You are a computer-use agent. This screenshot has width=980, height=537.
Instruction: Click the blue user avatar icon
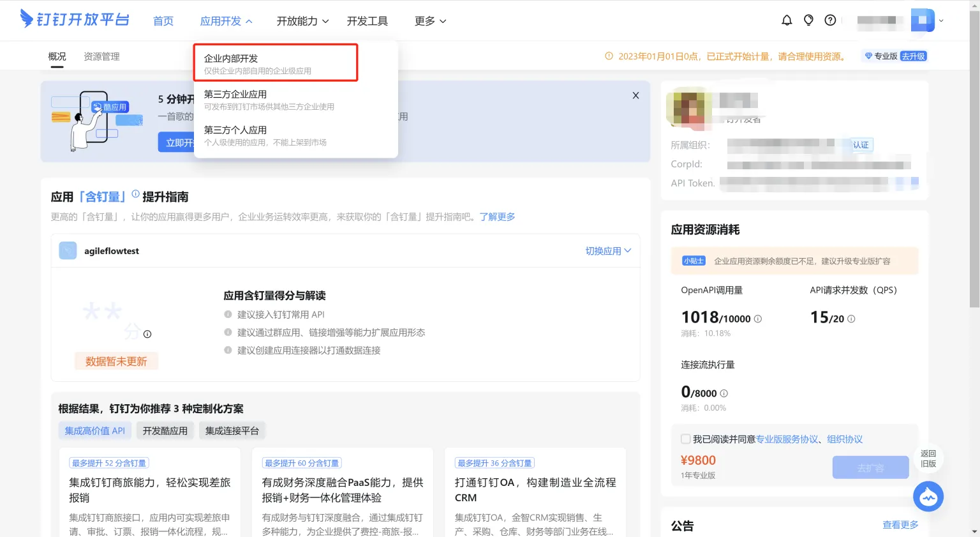922,20
